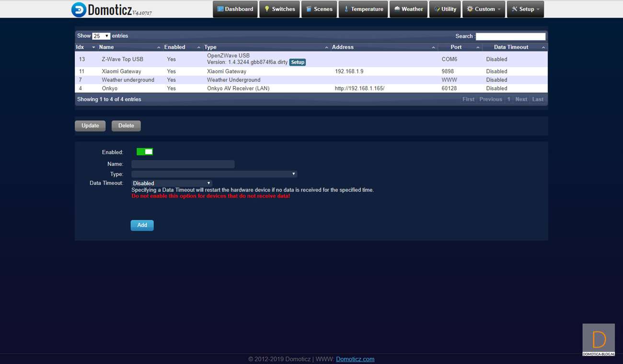
Task: Sort the table by Idx column
Action: 86,47
